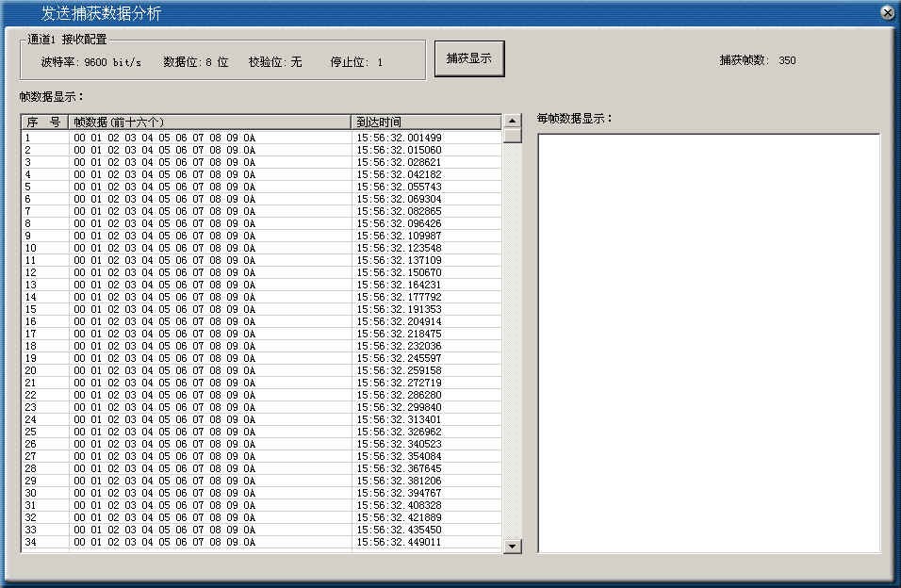Click the 捕获显示 button

469,58
